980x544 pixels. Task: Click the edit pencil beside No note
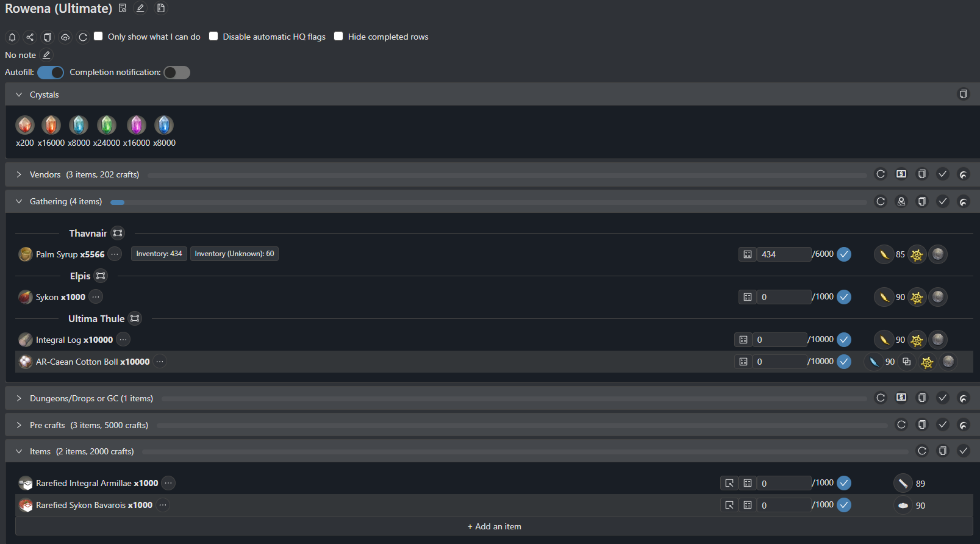pos(46,55)
